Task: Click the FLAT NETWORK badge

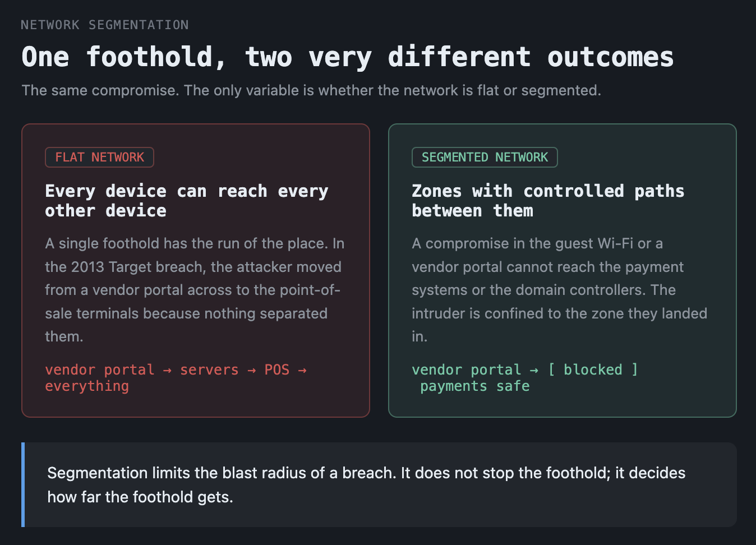Action: [99, 157]
